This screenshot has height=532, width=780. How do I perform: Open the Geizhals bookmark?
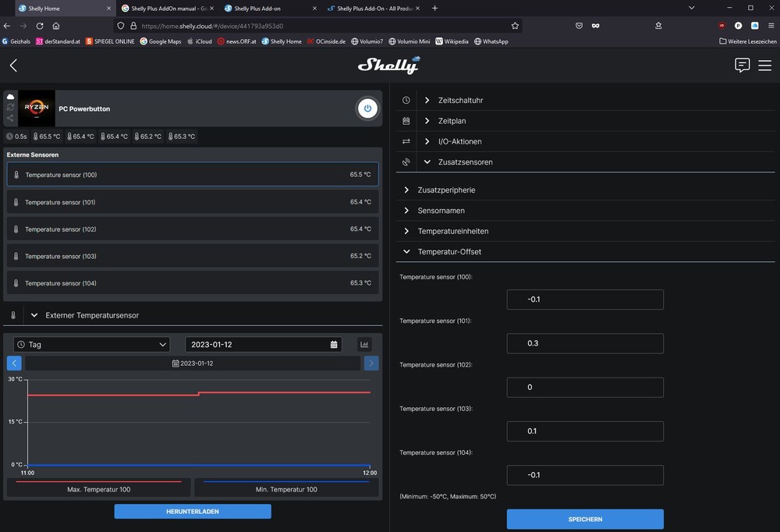coord(16,41)
